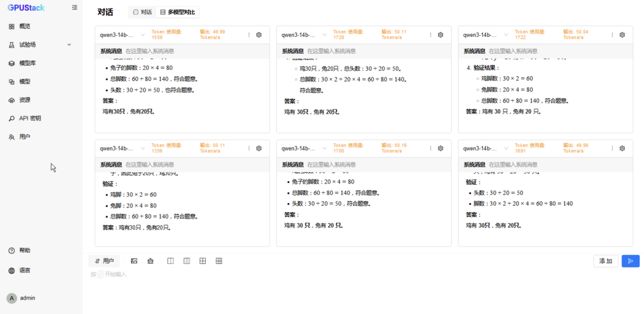Screen dimensions: 644x314
Task: Click the GPUStack logo
Action: click(x=26, y=8)
